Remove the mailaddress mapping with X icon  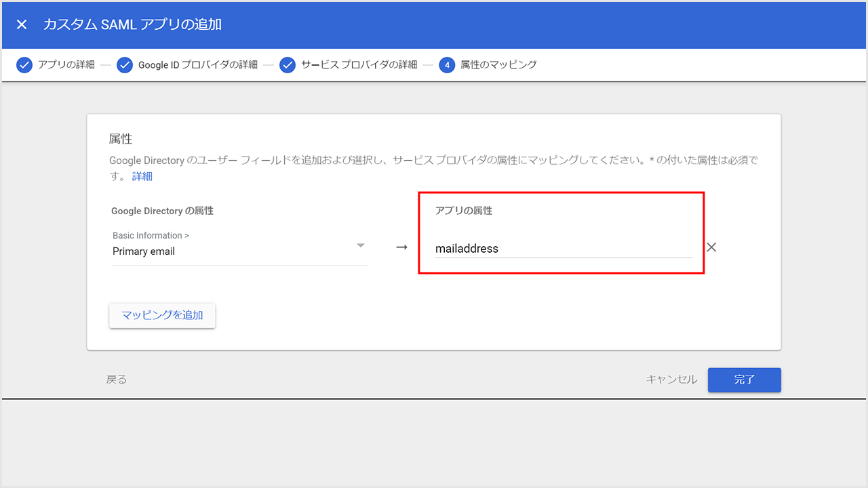click(x=711, y=247)
